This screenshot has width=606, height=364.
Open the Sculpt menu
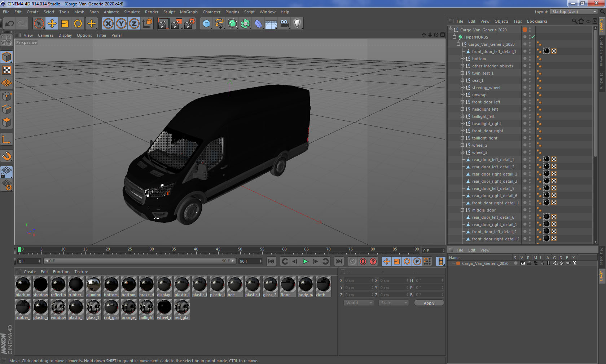click(x=169, y=12)
